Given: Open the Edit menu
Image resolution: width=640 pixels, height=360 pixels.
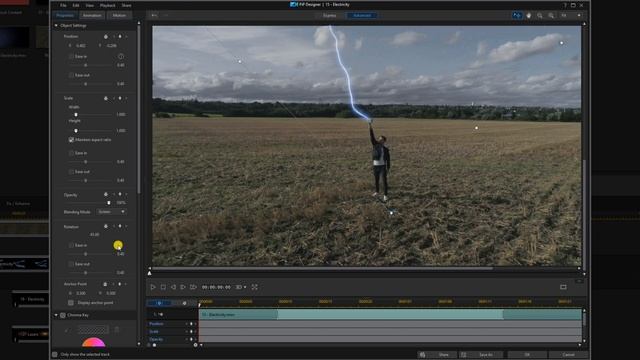Looking at the screenshot, I should pos(76,5).
